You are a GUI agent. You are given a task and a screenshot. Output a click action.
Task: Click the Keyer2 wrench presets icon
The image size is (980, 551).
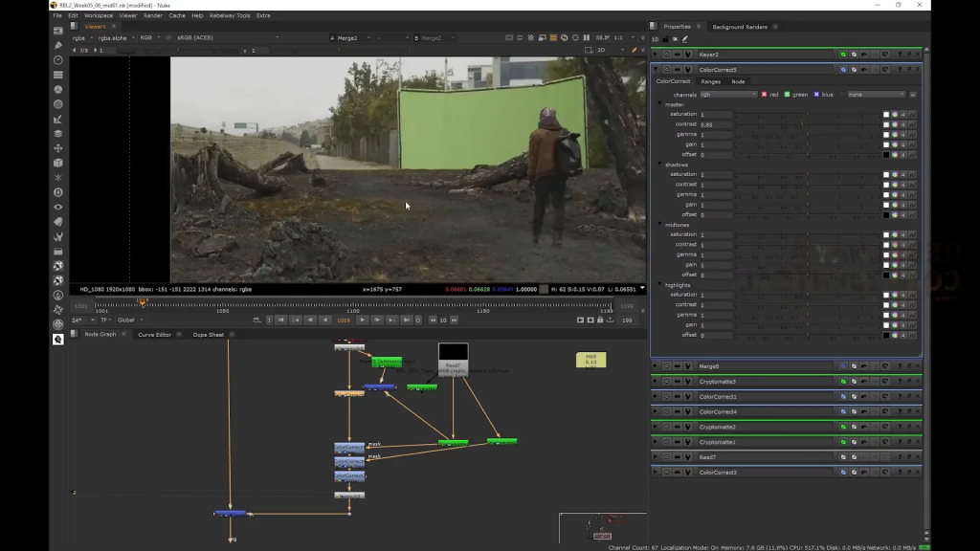tap(687, 55)
